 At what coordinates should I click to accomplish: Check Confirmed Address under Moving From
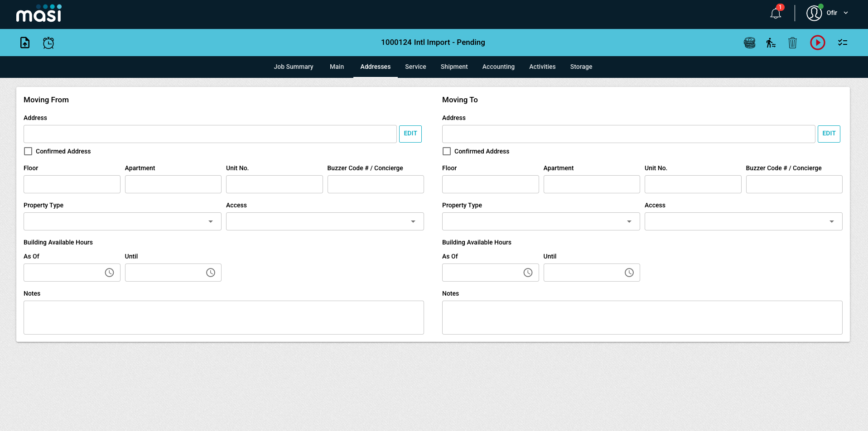tap(28, 151)
